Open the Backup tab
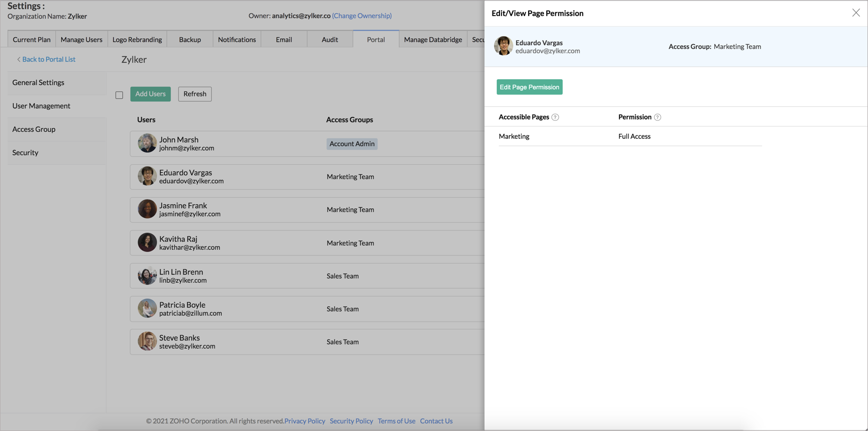868x431 pixels. pos(190,39)
